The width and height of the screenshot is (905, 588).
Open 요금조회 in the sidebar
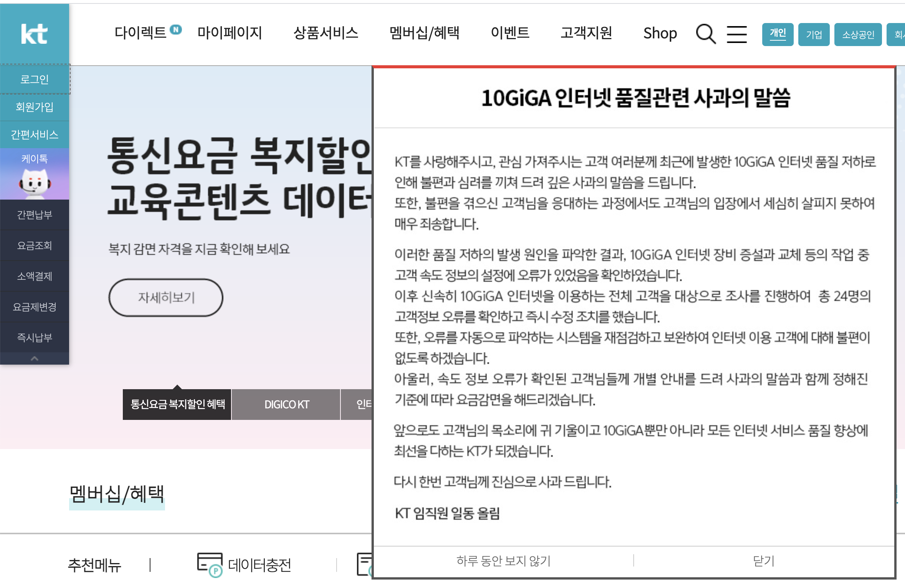[35, 245]
